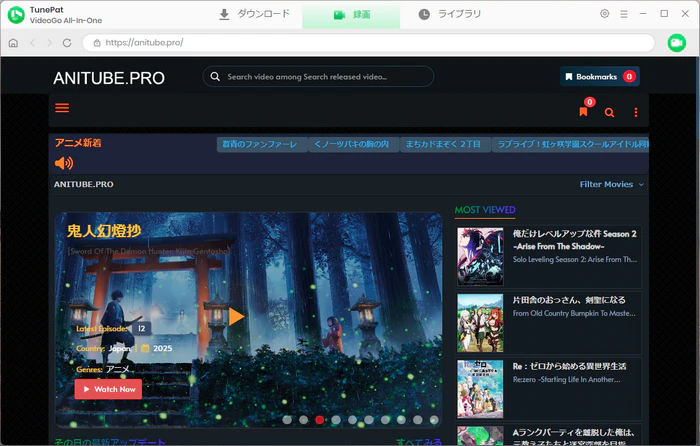
Task: Open 片田舎のおっさん、剣聖になる title
Action: tap(569, 300)
